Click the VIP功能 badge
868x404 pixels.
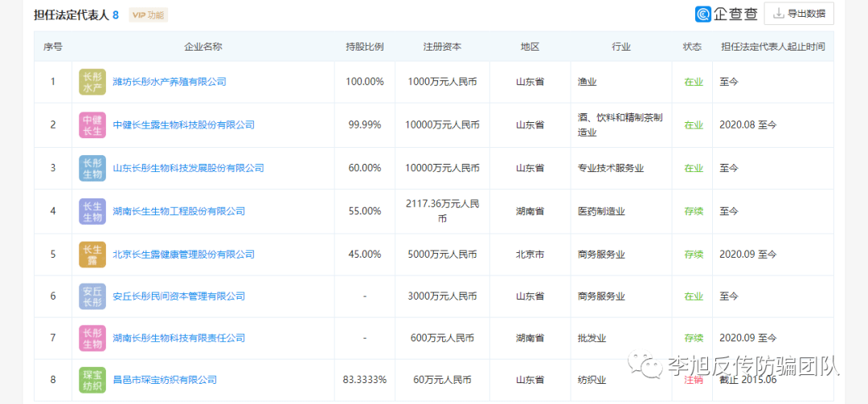point(148,15)
